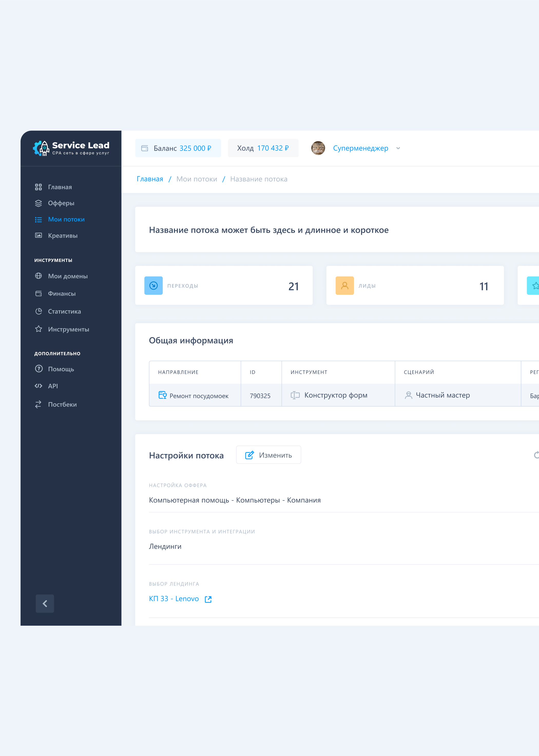The image size is (539, 756).
Task: Click the Мои потоки breadcrumb
Action: pyautogui.click(x=197, y=179)
